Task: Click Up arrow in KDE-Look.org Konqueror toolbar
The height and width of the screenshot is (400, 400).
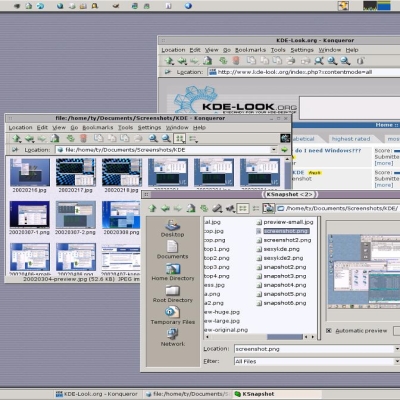Action: coord(169,61)
